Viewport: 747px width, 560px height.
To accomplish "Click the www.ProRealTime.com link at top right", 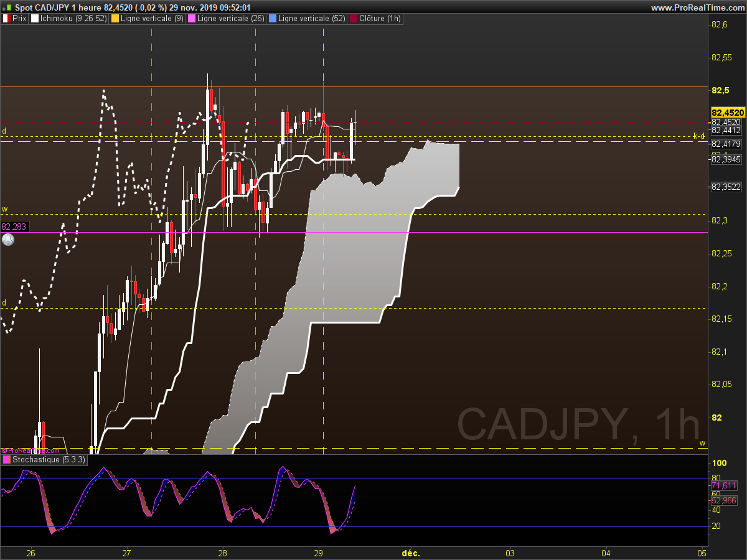I will 697,7.
